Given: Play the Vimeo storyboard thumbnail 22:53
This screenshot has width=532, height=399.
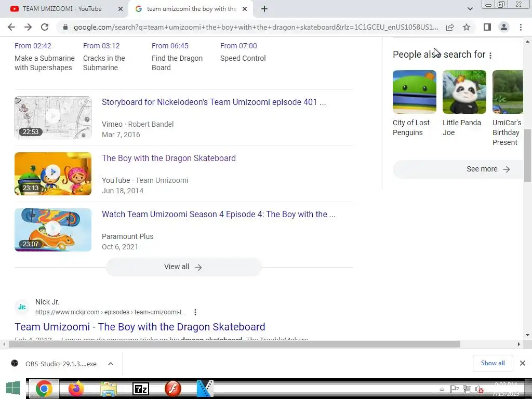Looking at the screenshot, I should coord(53,117).
